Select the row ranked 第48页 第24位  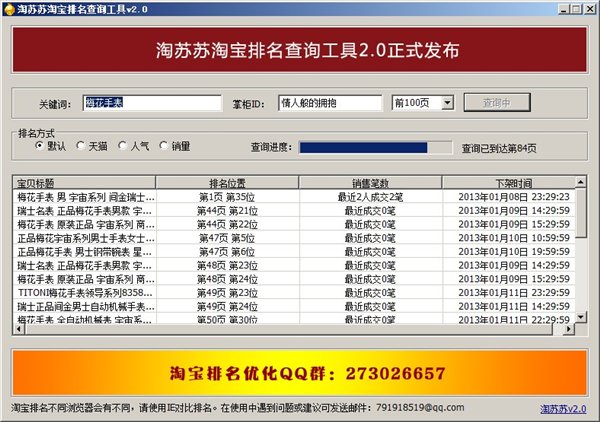(x=294, y=279)
